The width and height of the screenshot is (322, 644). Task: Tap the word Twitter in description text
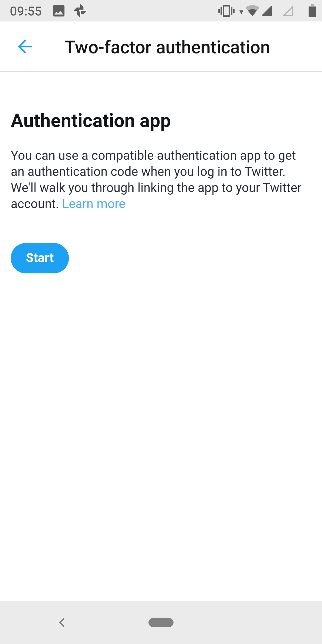265,171
